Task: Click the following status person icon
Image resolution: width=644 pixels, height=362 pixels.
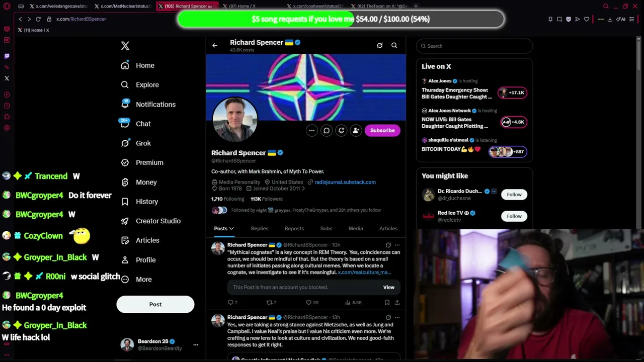Action: 356,131
